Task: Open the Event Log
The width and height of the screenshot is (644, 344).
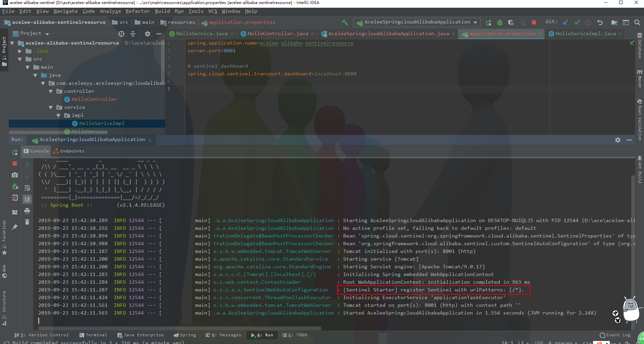Action: tap(615, 335)
